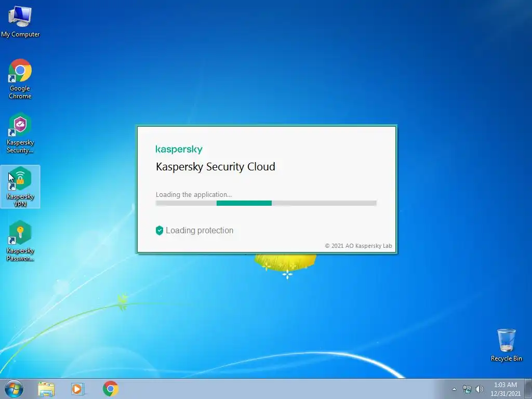Open the volume speaker tray icon
Viewport: 532px width, 399px height.
coord(479,389)
